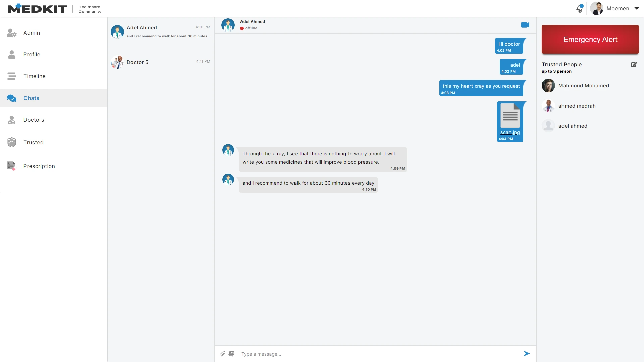Click the MEDKIT logo
The height and width of the screenshot is (362, 644).
coord(38,9)
